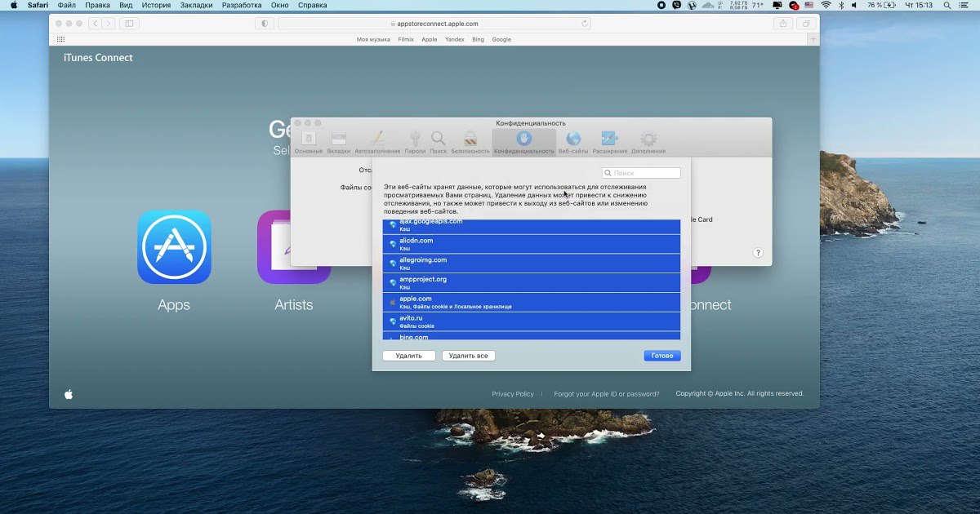The image size is (980, 514).
Task: Open the Закладки menu
Action: pyautogui.click(x=196, y=5)
